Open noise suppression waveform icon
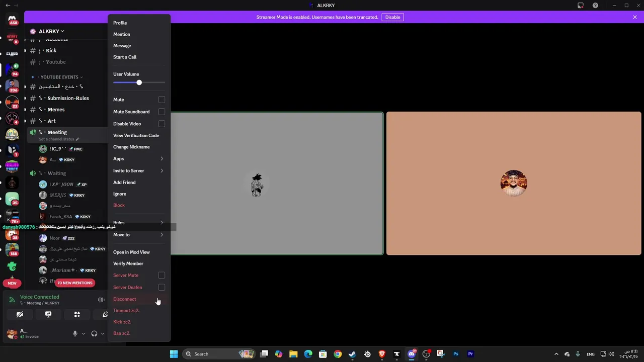The width and height of the screenshot is (644, 362). (101, 300)
